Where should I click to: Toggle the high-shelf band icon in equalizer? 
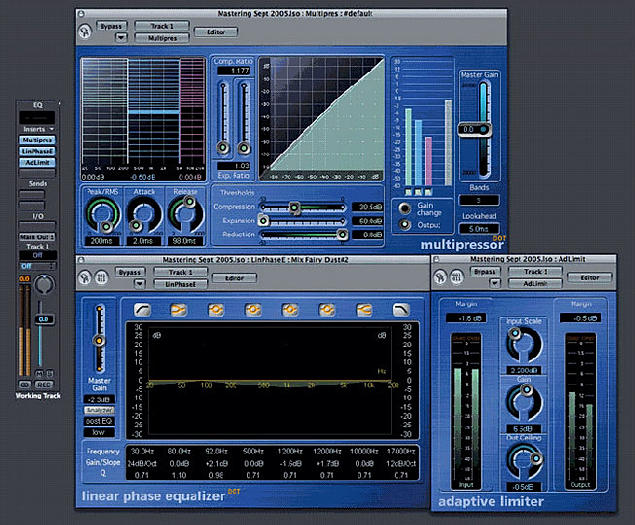[364, 310]
